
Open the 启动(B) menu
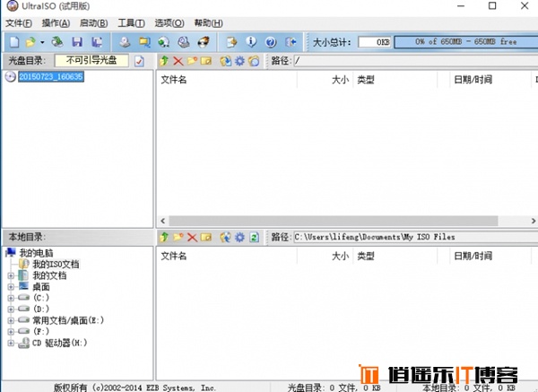[93, 23]
